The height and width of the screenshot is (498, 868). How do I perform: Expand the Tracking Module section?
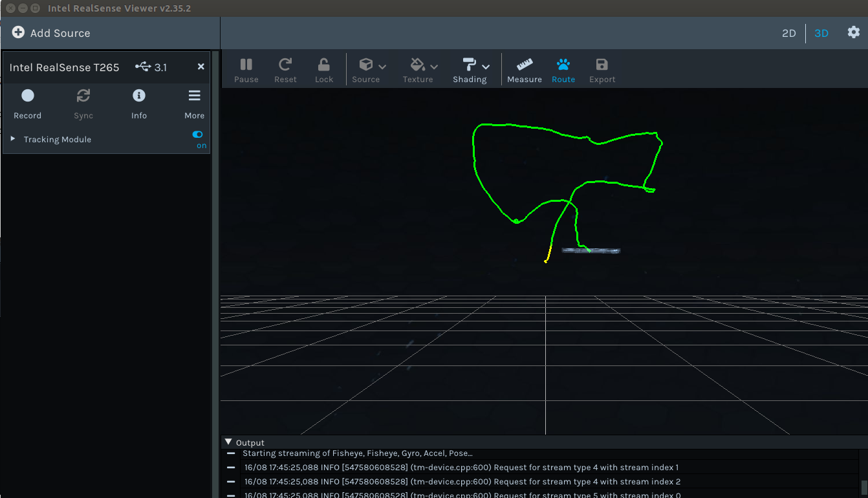[x=13, y=139]
